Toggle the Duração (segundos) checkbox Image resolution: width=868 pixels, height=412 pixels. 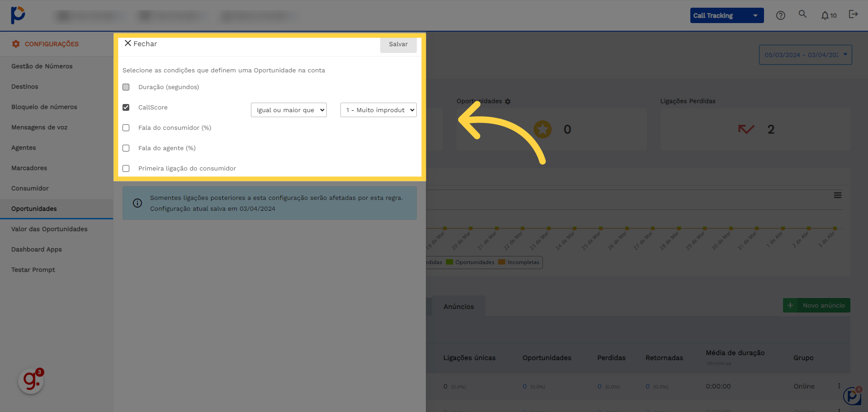pos(126,87)
